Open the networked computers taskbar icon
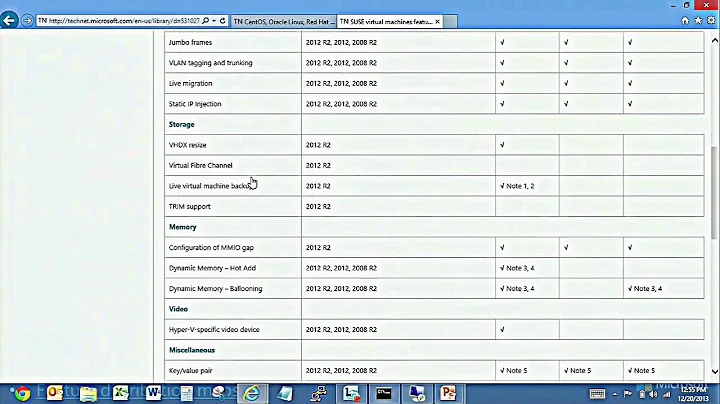The image size is (720, 404). [318, 393]
